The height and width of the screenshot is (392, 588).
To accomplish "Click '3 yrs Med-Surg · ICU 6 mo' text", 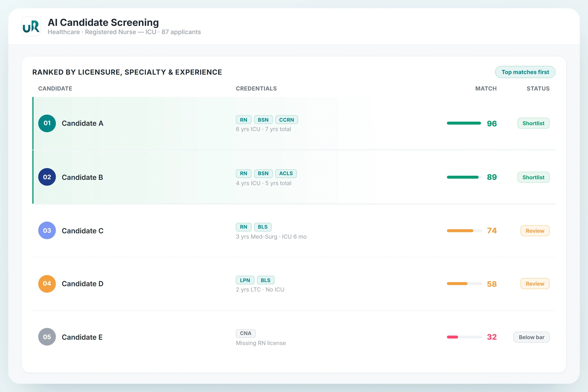I will [271, 237].
